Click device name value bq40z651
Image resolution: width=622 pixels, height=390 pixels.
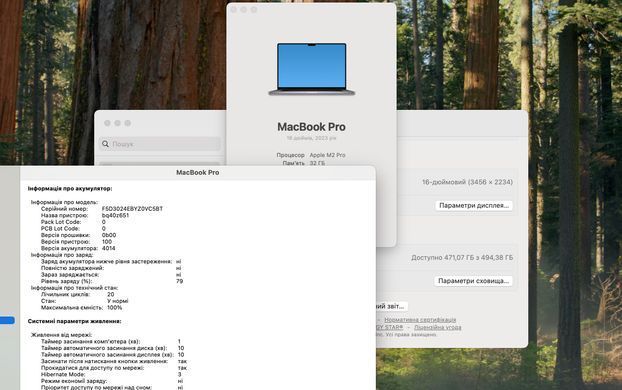[x=115, y=215]
